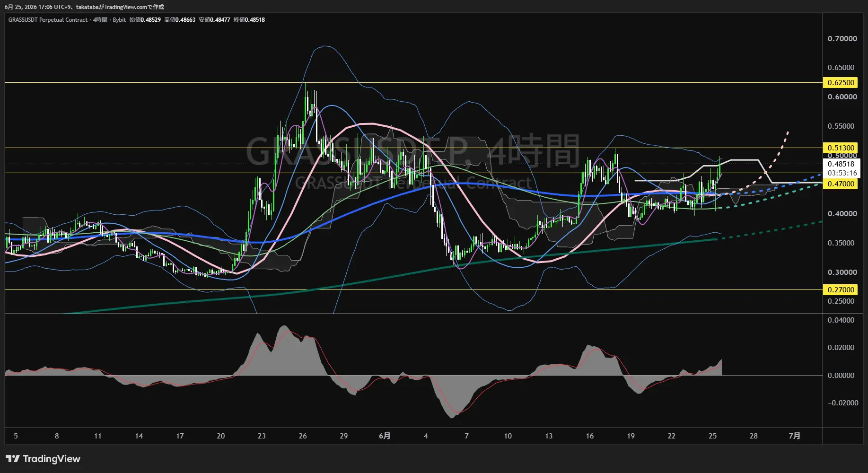This screenshot has height=473, width=868.
Task: Click date label 8 on time axis
Action: [57, 436]
